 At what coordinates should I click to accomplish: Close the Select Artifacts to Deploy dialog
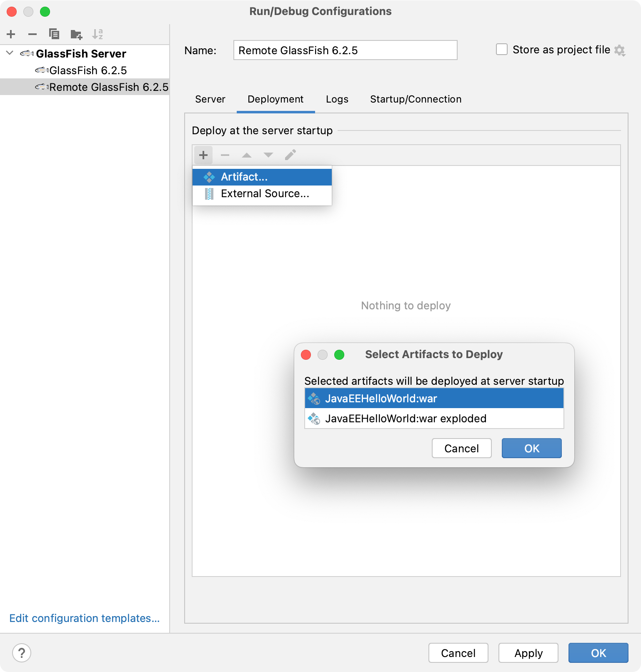pyautogui.click(x=306, y=355)
